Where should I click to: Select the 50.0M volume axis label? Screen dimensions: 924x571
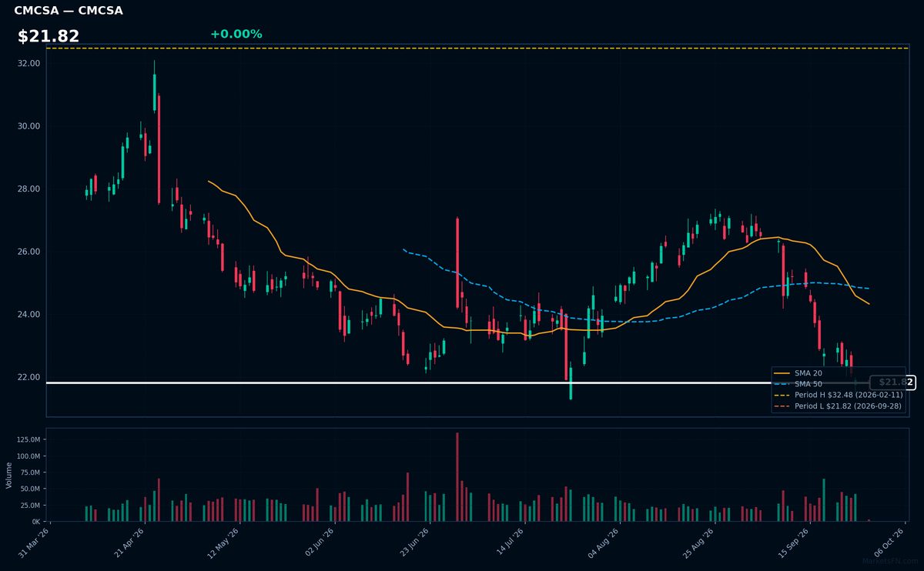pyautogui.click(x=31, y=489)
